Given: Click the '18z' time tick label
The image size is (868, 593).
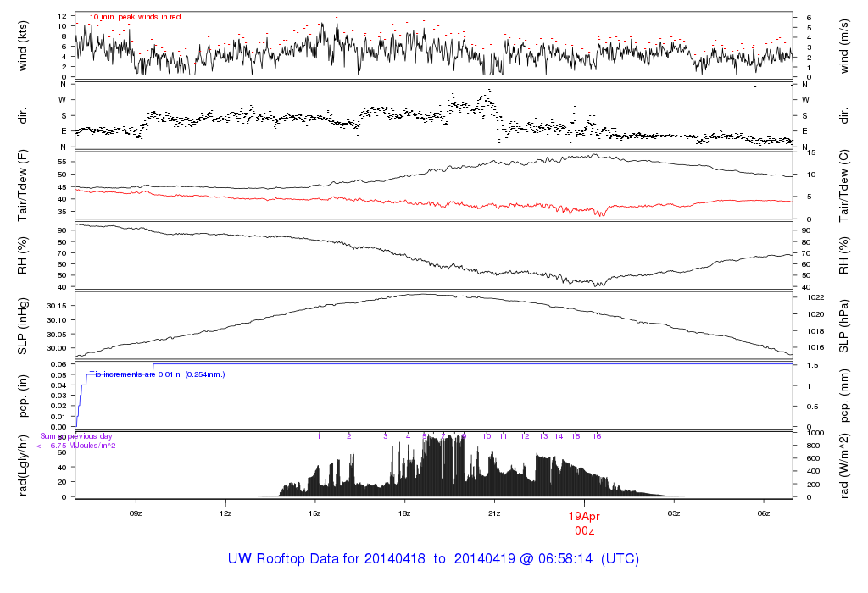Looking at the screenshot, I should 404,513.
